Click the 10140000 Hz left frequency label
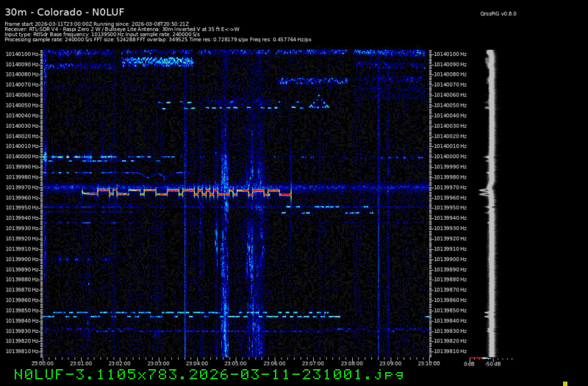The height and width of the screenshot is (386, 588). click(24, 156)
